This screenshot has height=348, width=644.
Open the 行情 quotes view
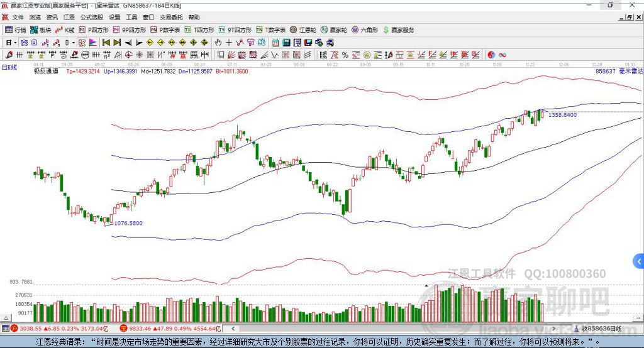[x=16, y=30]
